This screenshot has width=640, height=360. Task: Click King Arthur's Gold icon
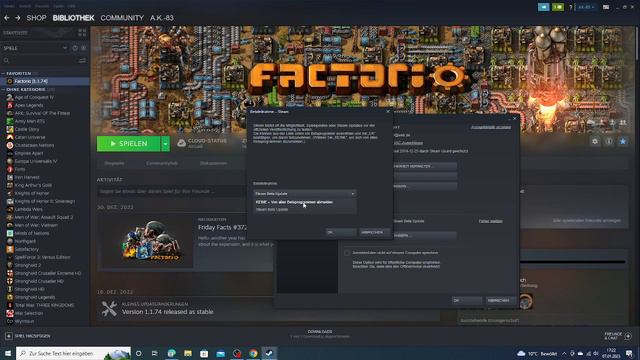[10, 185]
